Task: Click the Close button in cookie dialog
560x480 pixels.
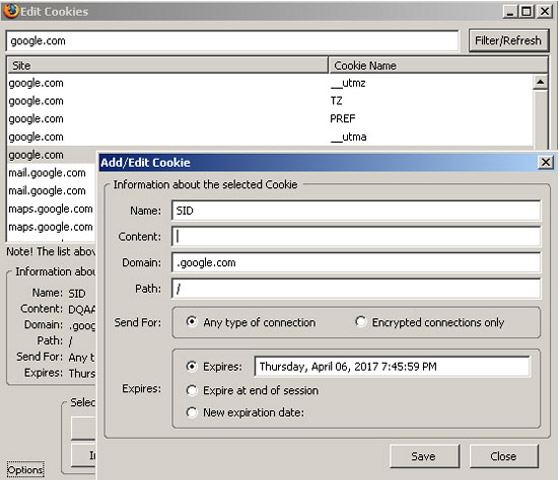Action: point(504,456)
